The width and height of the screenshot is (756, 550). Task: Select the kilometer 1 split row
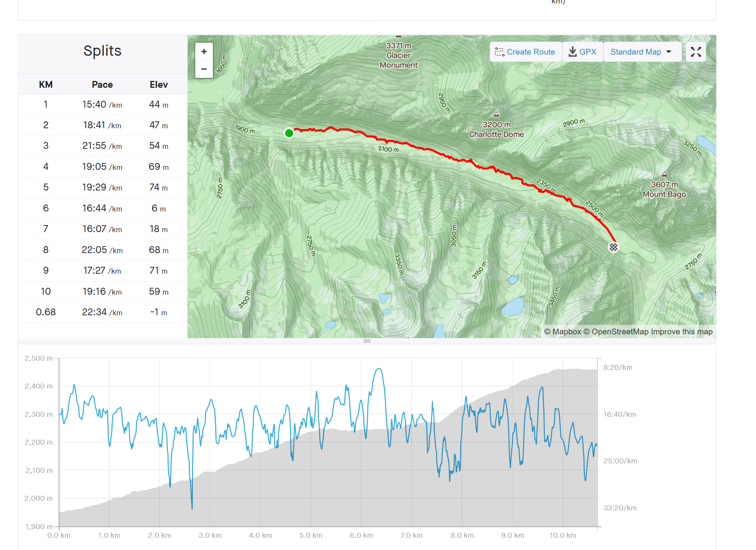point(102,105)
